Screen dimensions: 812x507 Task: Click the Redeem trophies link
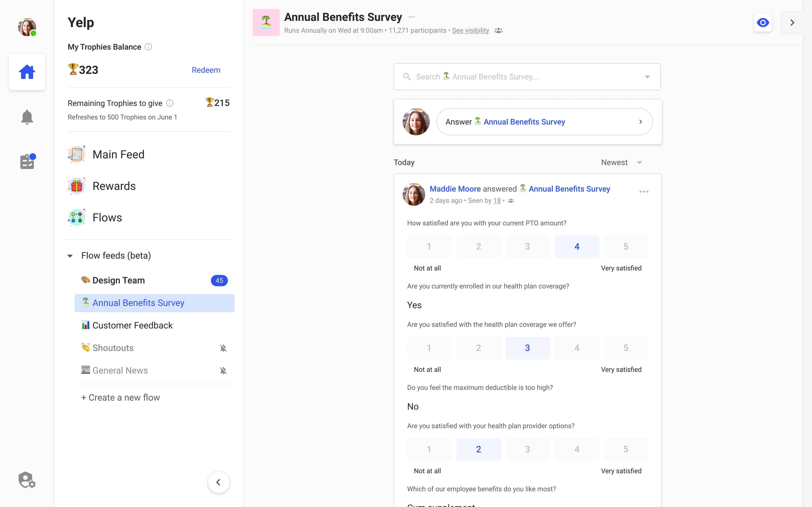pyautogui.click(x=206, y=70)
